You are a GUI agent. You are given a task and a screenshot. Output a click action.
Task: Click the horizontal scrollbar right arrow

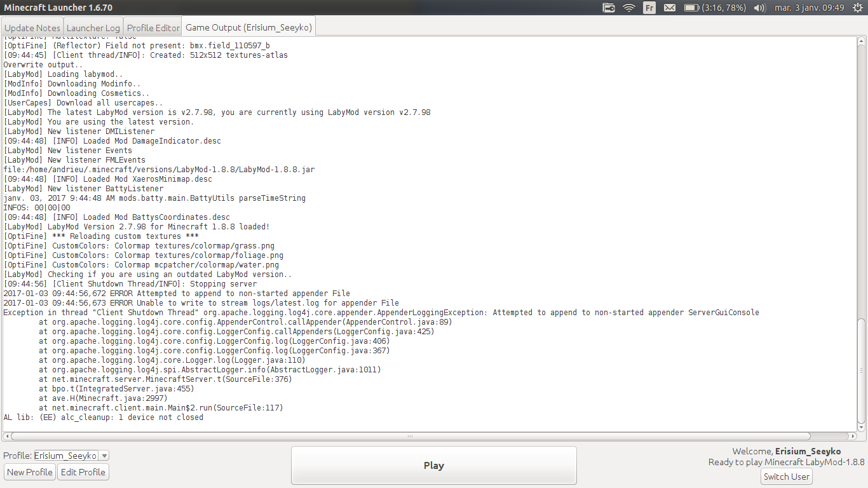(853, 437)
